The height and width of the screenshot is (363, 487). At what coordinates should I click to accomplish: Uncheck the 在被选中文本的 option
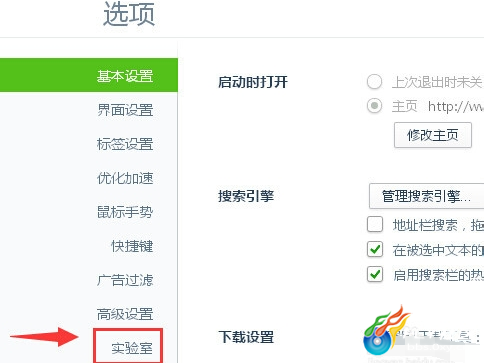(375, 249)
